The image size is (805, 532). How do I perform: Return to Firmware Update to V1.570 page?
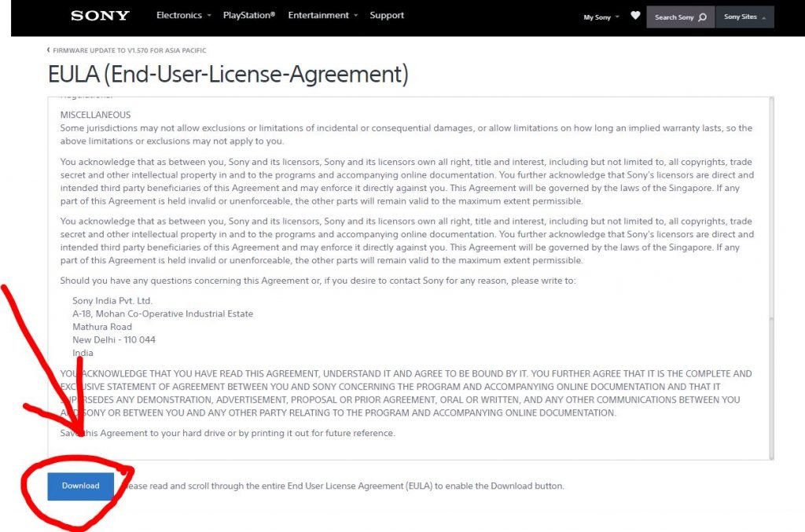tap(130, 50)
